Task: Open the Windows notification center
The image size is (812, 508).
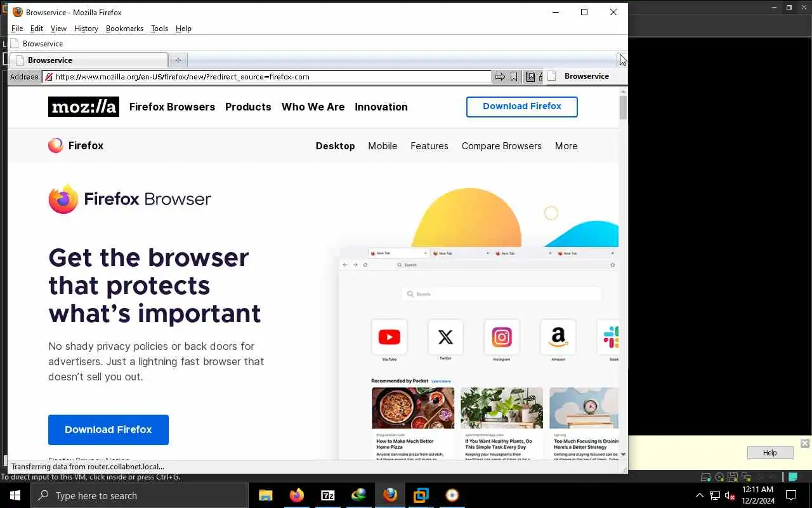Action: tap(791, 495)
